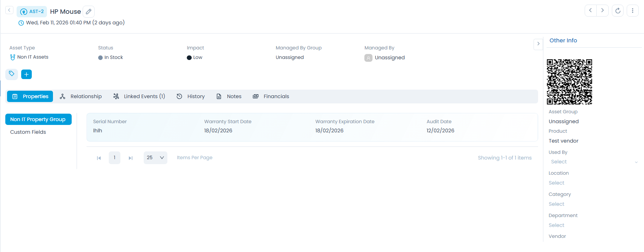Screen dimensions: 644x252
Task: Click the asset QR code image
Action: (570, 82)
